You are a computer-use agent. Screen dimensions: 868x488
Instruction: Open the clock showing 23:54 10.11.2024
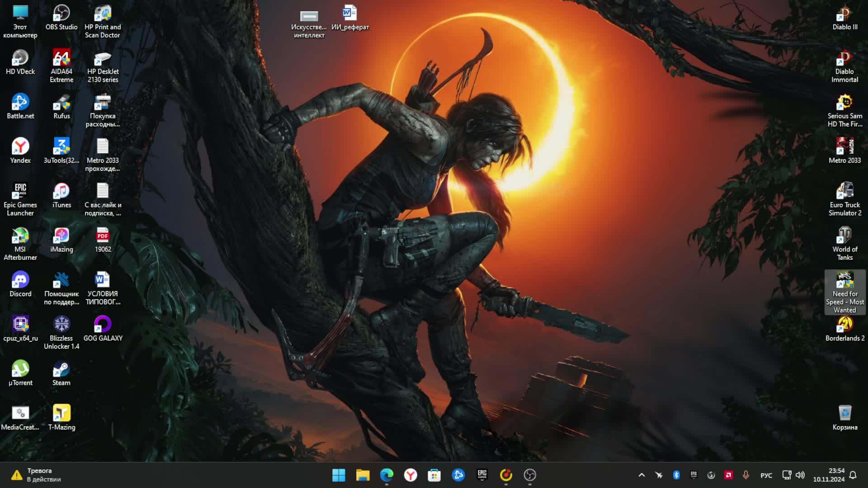click(x=829, y=475)
